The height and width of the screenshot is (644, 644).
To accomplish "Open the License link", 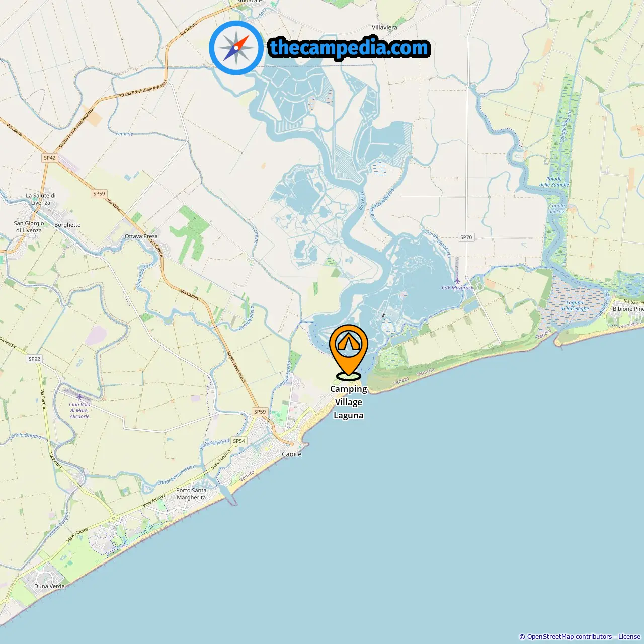I will point(629,636).
